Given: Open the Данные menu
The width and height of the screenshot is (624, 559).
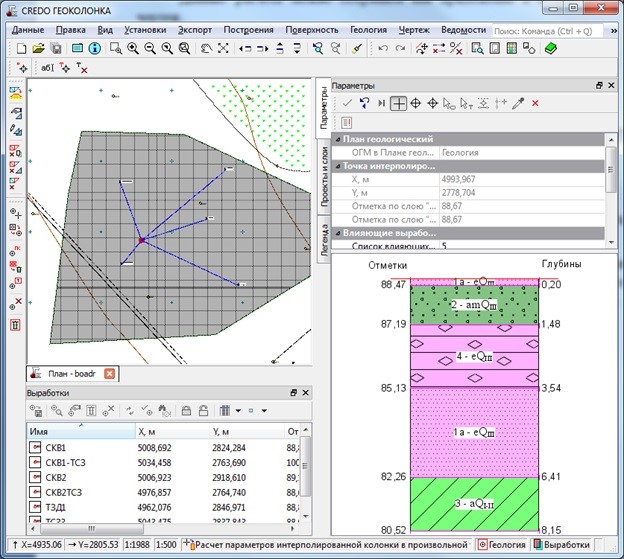Looking at the screenshot, I should [28, 30].
